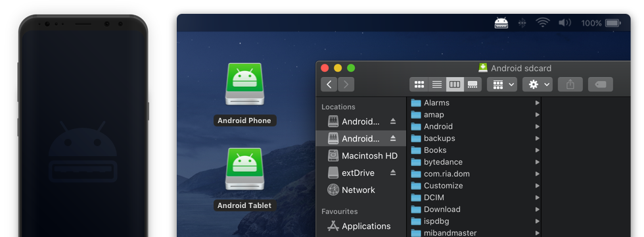Click the 100% battery percentage text
The width and height of the screenshot is (644, 237).
(x=591, y=23)
